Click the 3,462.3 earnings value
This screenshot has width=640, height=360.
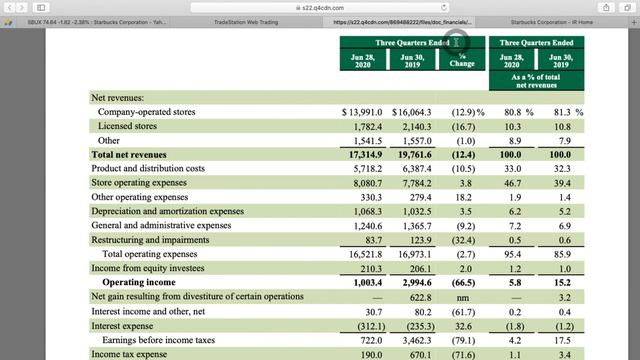coord(417,340)
